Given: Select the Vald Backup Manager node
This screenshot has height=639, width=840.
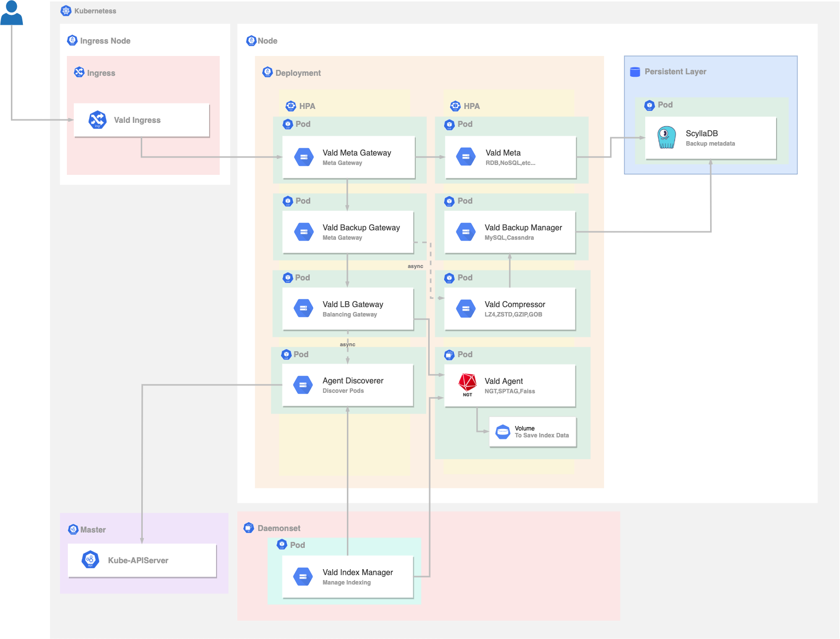Looking at the screenshot, I should pyautogui.click(x=510, y=232).
